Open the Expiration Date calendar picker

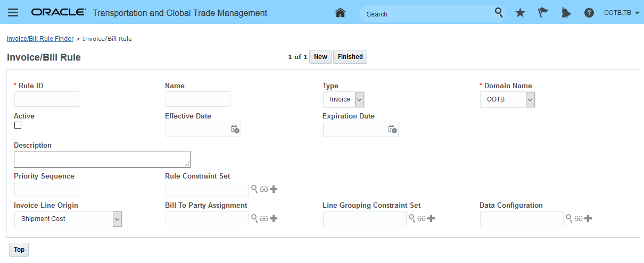click(x=392, y=129)
